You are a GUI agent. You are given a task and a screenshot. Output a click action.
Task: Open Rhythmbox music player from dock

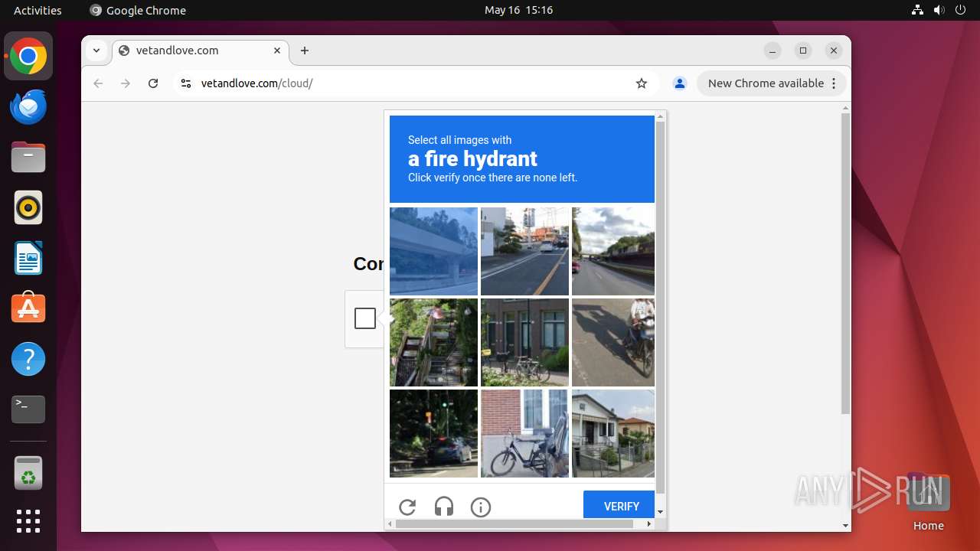tap(28, 207)
